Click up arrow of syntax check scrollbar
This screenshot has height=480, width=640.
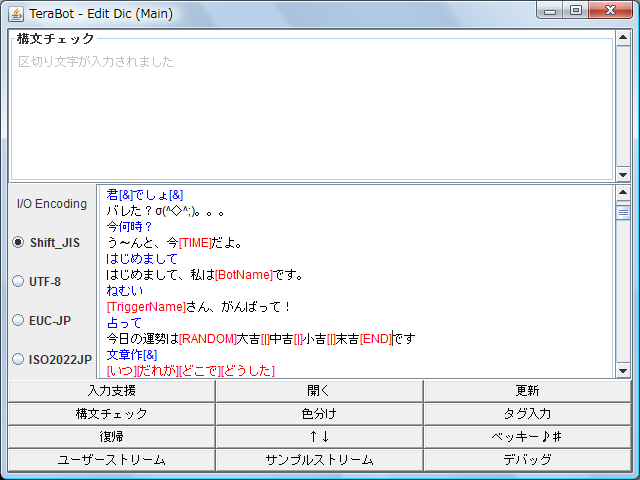tap(623, 38)
